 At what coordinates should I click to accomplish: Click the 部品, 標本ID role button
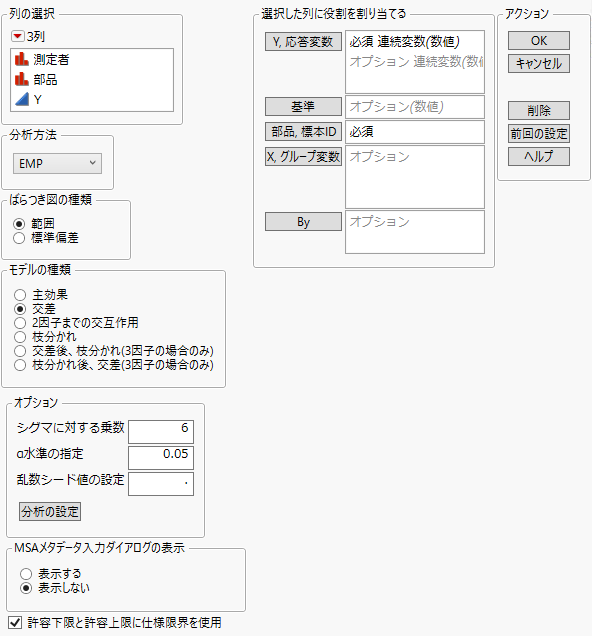[x=303, y=132]
